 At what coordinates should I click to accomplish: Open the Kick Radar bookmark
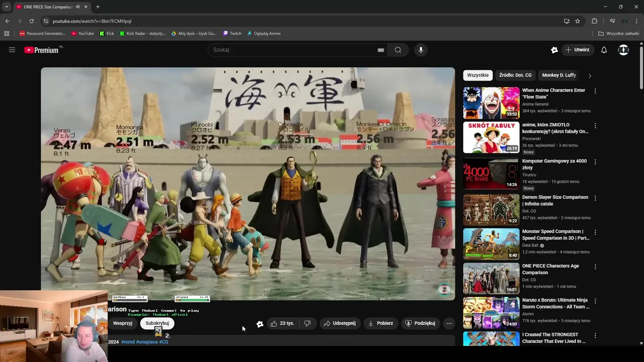pyautogui.click(x=142, y=34)
